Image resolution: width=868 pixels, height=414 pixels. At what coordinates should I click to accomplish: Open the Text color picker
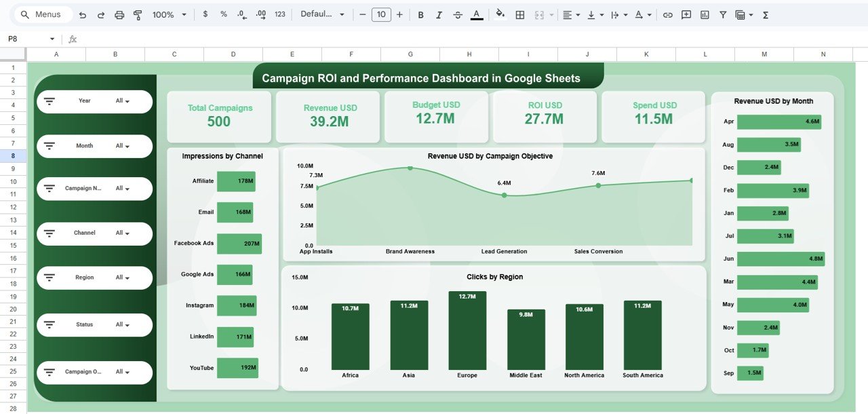click(477, 14)
